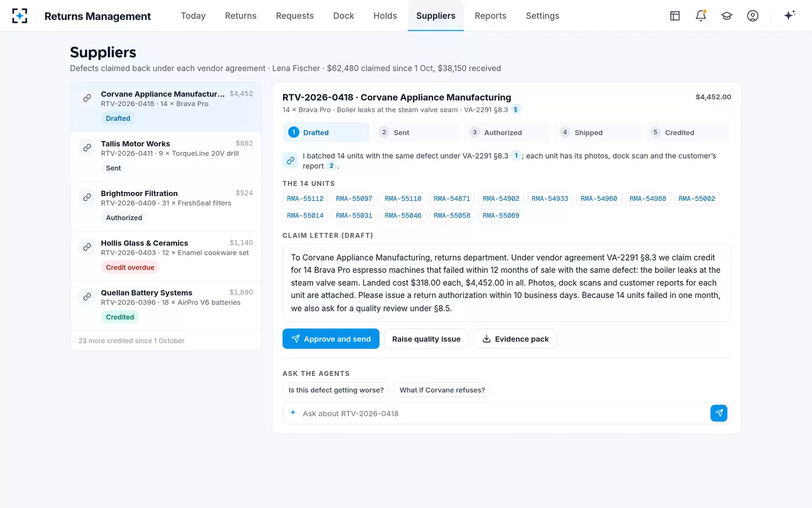Click Raise quality issue button
This screenshot has height=508, width=812.
(x=426, y=339)
